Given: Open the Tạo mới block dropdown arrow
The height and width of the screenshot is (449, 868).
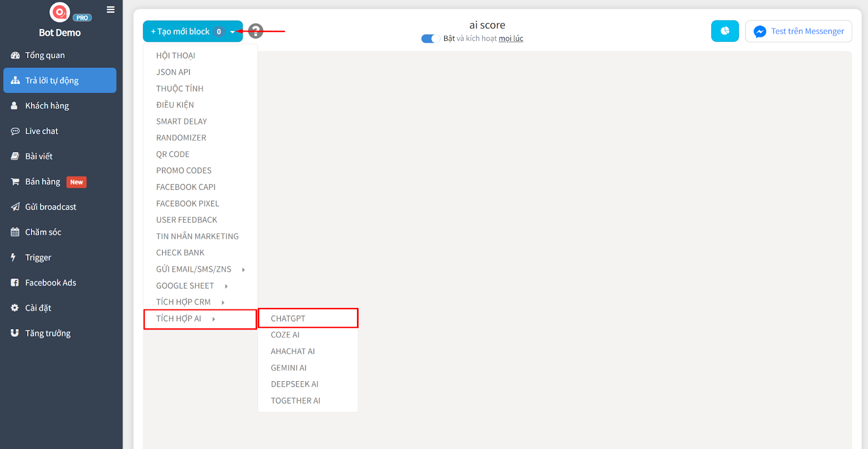Looking at the screenshot, I should [x=233, y=32].
